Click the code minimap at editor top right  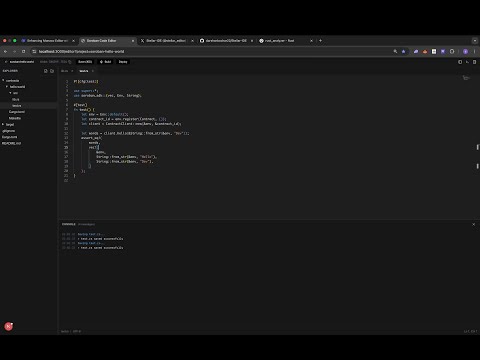coord(466,78)
